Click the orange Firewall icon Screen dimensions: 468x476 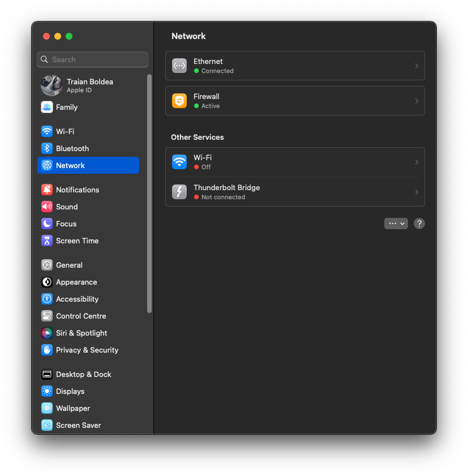[x=179, y=101]
